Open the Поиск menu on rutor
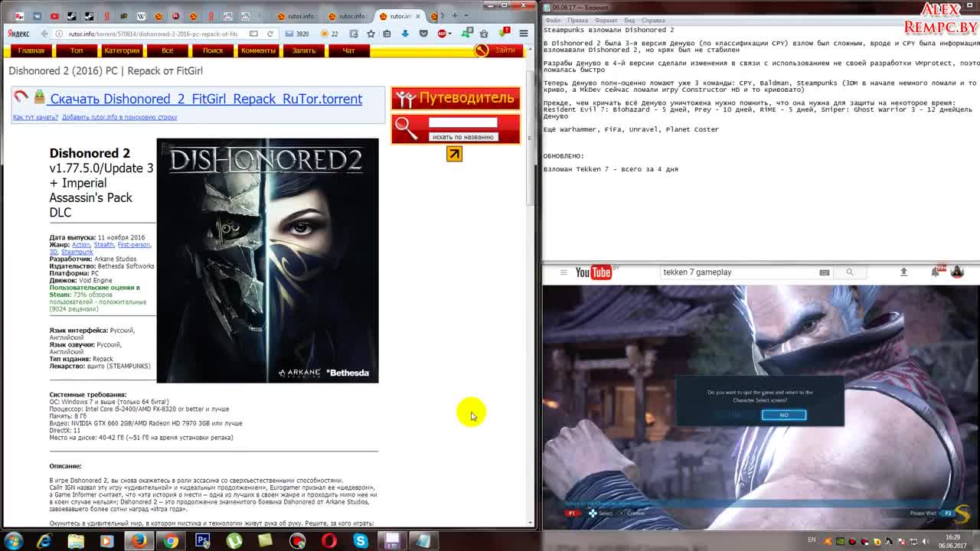Image resolution: width=980 pixels, height=551 pixels. (213, 51)
